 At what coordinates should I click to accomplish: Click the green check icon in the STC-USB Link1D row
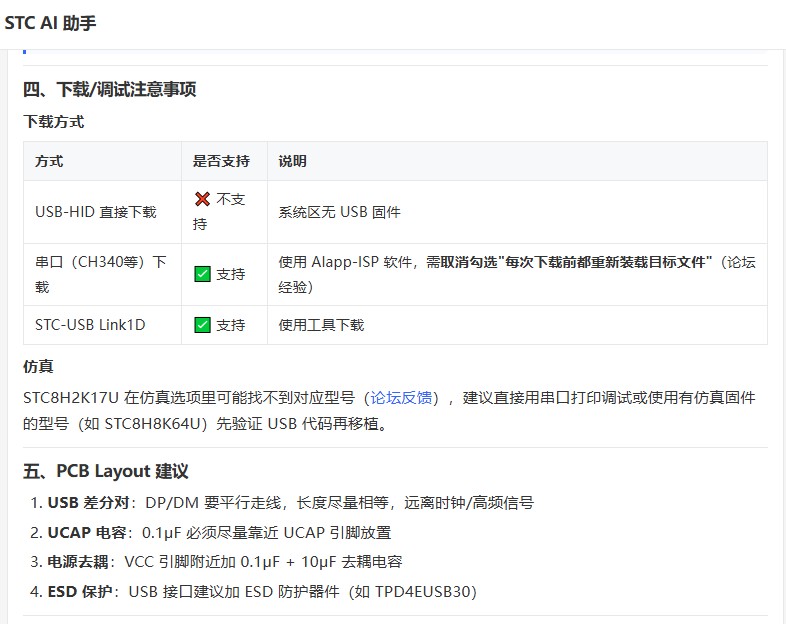202,325
